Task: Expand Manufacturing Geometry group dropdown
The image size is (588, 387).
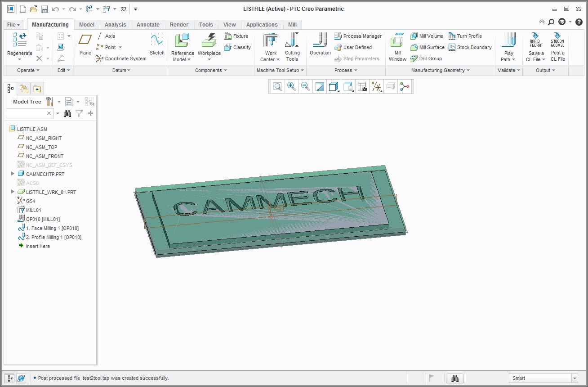Action: tap(440, 70)
